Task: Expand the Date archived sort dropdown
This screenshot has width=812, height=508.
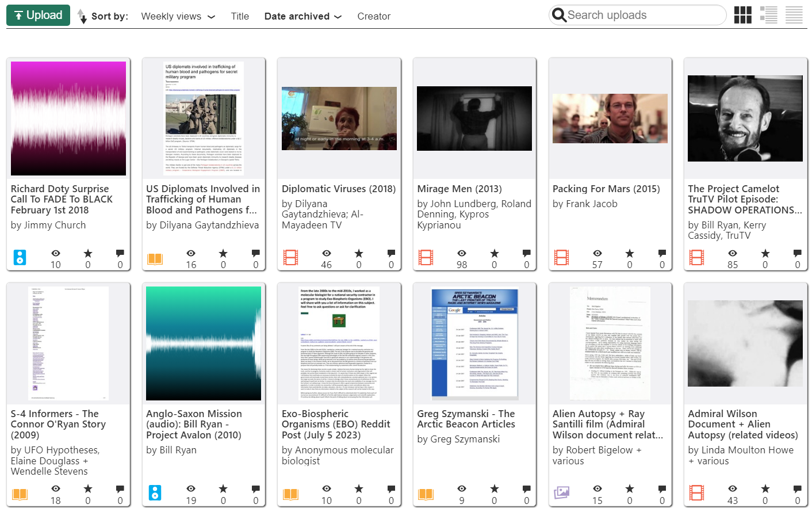Action: click(302, 17)
